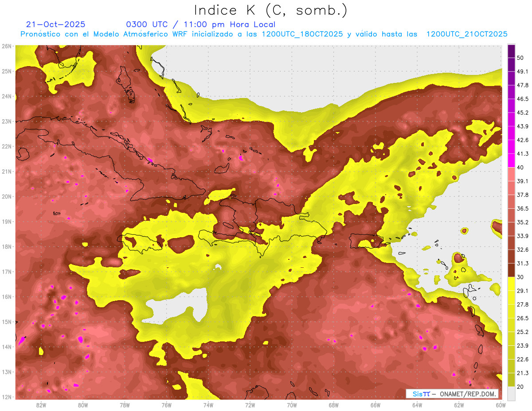The height and width of the screenshot is (411, 532).
Task: Choose the salmon pink swatch near 39.1
Action: 511,174
